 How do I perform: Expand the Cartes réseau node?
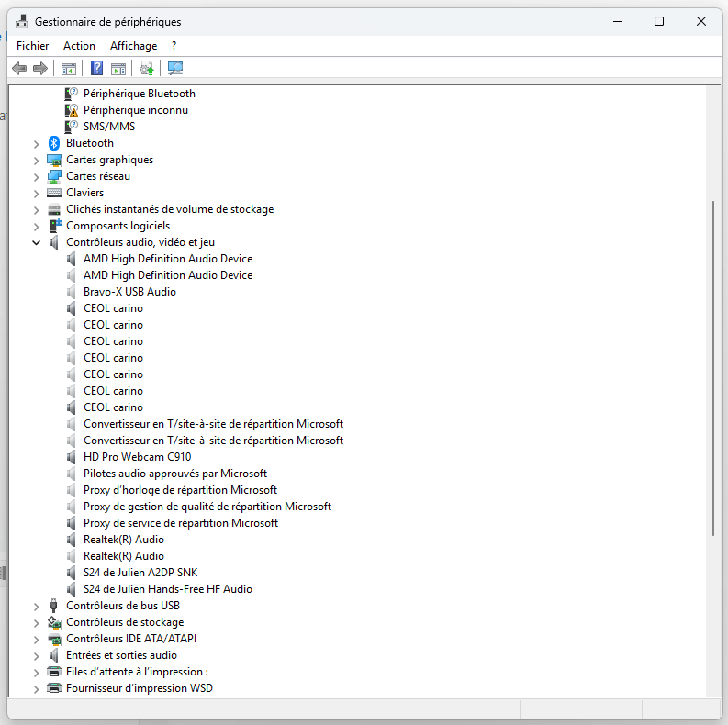click(36, 177)
